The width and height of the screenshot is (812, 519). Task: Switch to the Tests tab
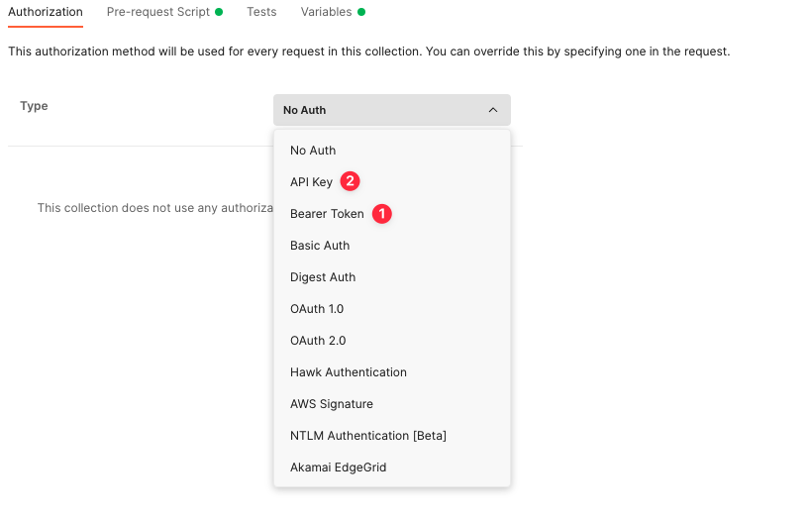[261, 12]
